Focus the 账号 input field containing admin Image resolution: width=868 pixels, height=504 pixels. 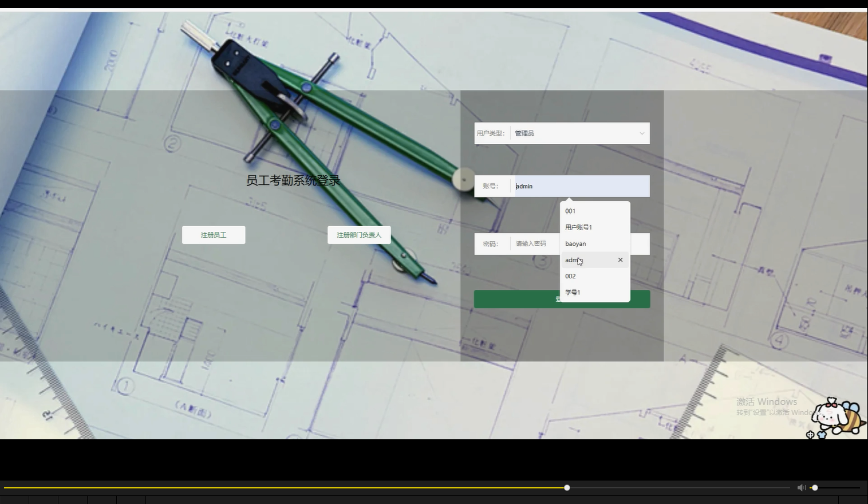coord(580,186)
